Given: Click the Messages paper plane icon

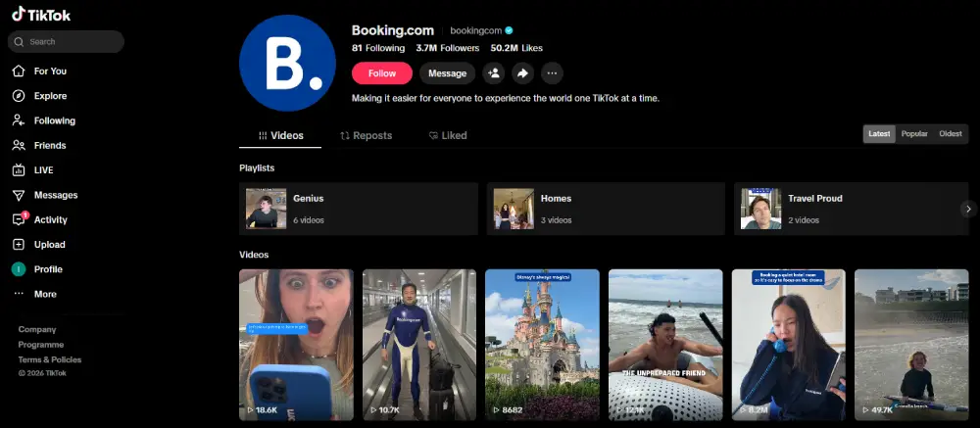Looking at the screenshot, I should [x=19, y=195].
